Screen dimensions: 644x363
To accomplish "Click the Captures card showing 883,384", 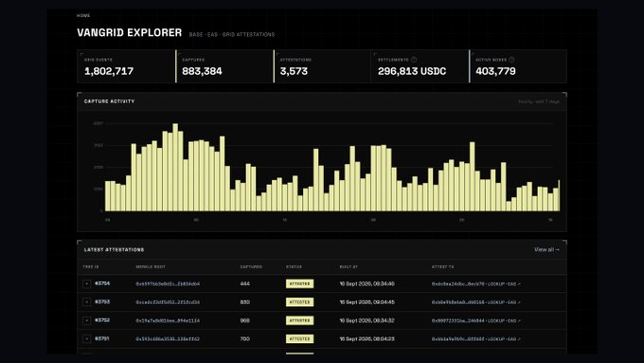I will pyautogui.click(x=224, y=66).
